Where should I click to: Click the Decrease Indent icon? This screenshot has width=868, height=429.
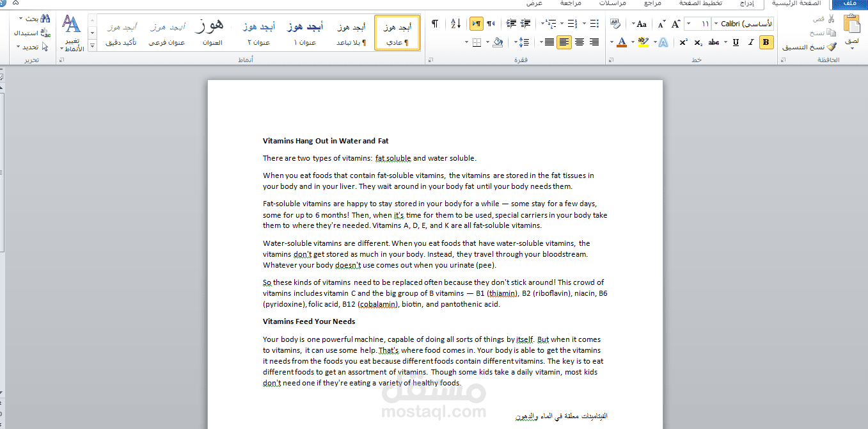click(x=526, y=24)
